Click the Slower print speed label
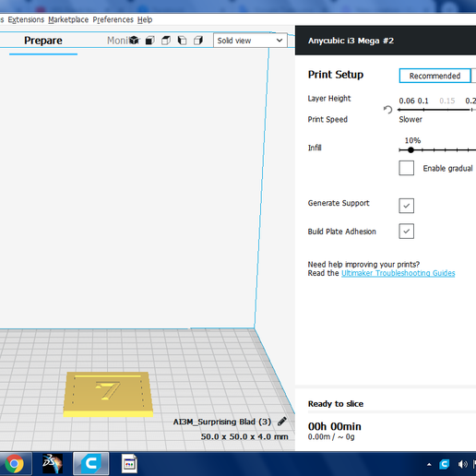The width and height of the screenshot is (476, 476). [x=411, y=119]
